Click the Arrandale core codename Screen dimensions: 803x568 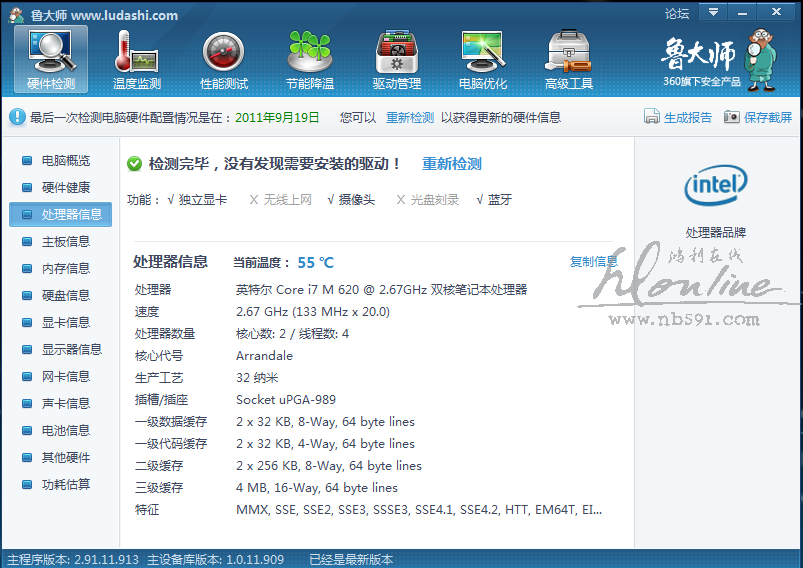(264, 355)
